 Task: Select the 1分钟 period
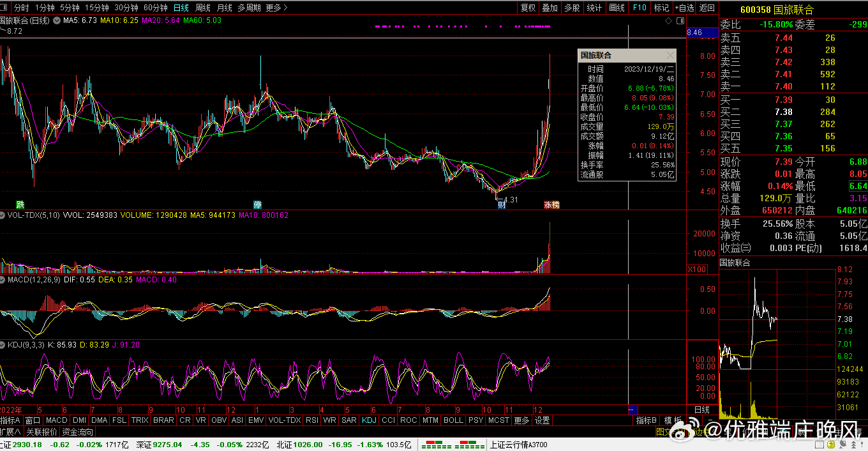pos(44,8)
